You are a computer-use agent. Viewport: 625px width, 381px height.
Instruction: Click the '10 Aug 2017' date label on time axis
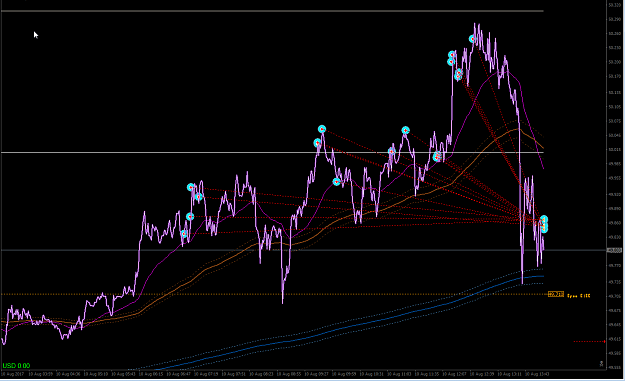12,374
